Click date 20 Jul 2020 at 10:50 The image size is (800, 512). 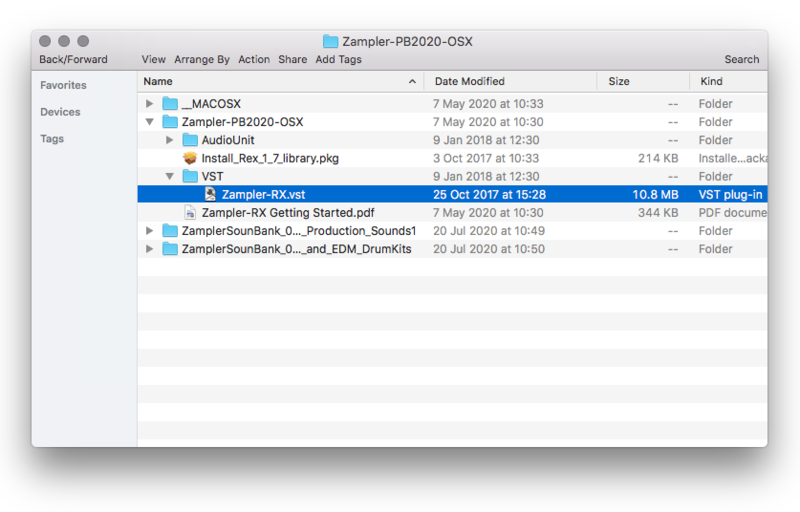point(489,249)
